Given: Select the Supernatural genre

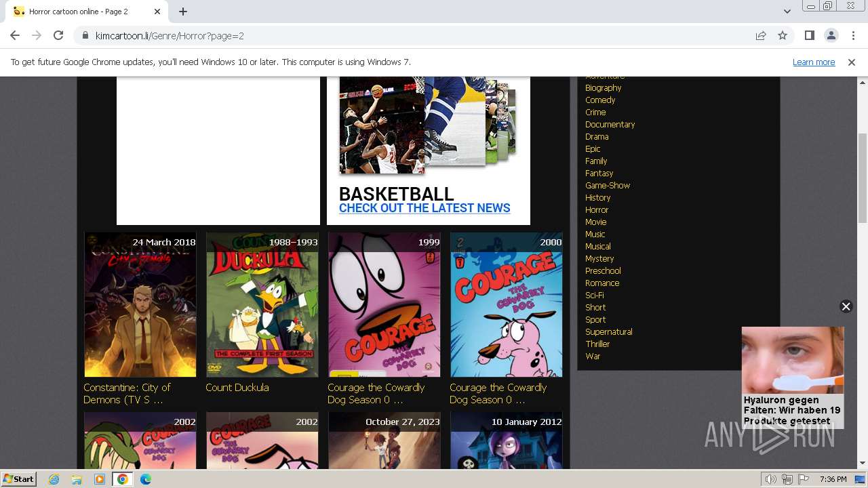Looking at the screenshot, I should (608, 331).
